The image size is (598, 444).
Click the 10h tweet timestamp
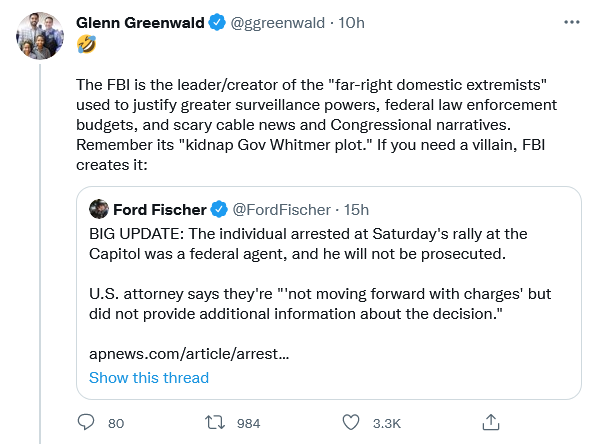click(351, 23)
